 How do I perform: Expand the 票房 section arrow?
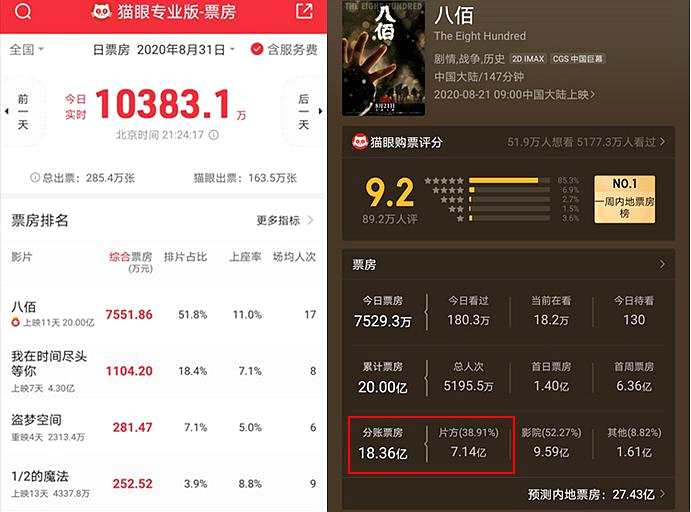[661, 264]
